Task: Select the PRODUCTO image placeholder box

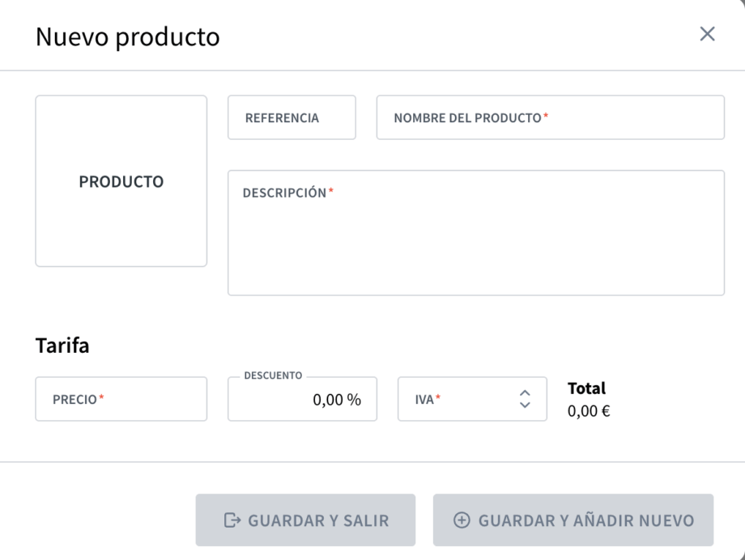Action: [x=121, y=181]
